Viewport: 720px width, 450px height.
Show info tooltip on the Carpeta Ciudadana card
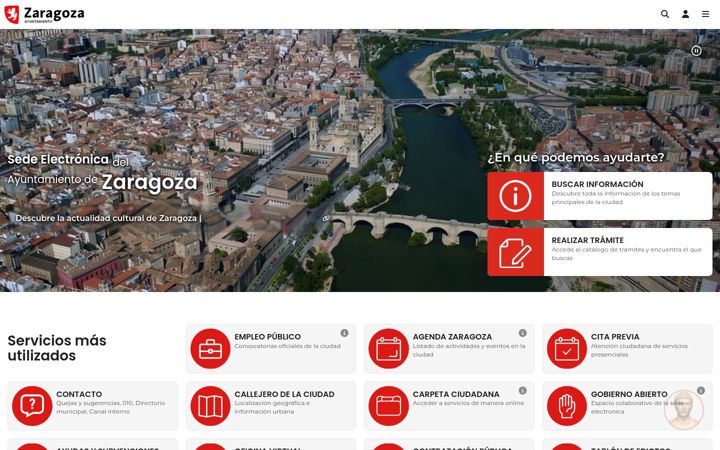pyautogui.click(x=523, y=390)
